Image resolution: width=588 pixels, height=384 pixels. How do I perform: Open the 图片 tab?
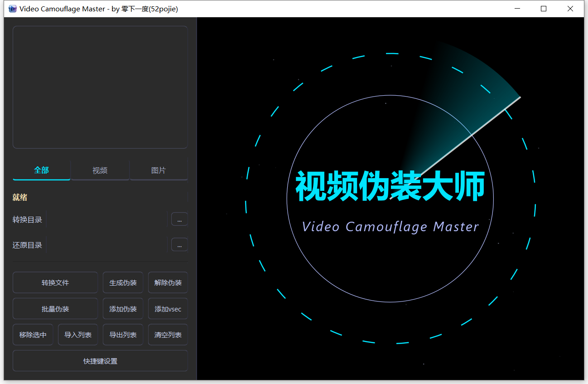(x=159, y=170)
